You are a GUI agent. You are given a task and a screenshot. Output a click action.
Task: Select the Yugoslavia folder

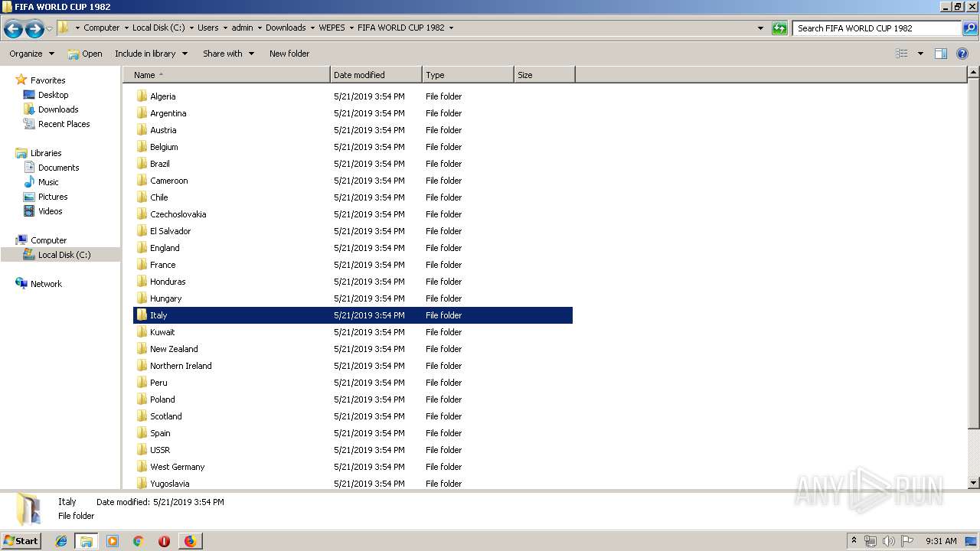[353, 483]
